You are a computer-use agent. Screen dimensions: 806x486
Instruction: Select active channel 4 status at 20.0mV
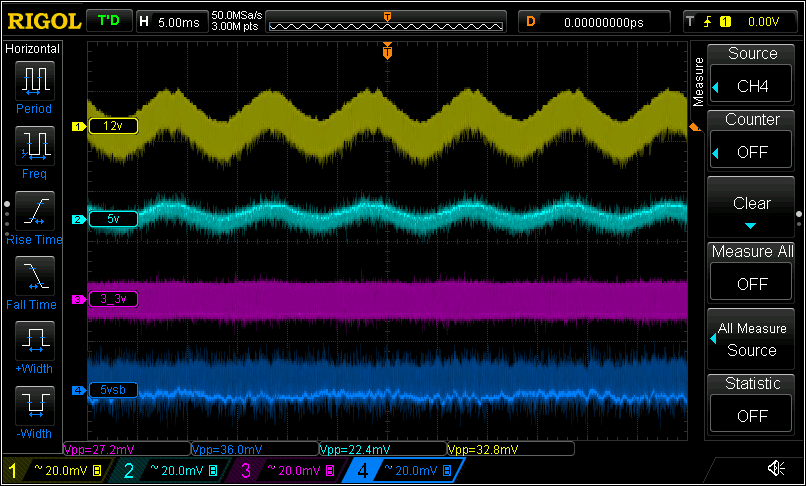click(x=406, y=470)
